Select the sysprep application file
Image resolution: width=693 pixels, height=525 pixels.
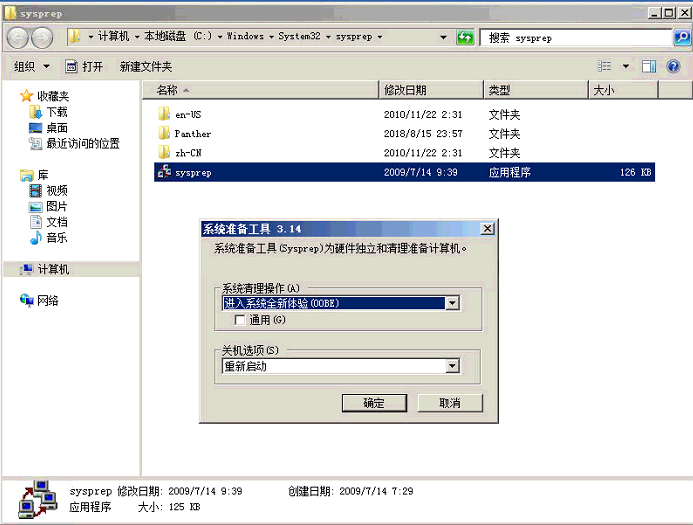click(193, 172)
